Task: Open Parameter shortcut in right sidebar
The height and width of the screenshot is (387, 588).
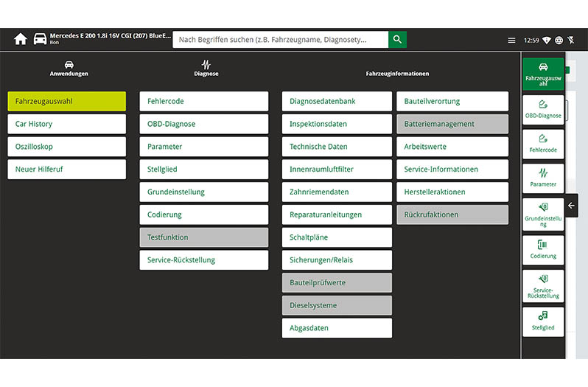Action: coord(543,179)
